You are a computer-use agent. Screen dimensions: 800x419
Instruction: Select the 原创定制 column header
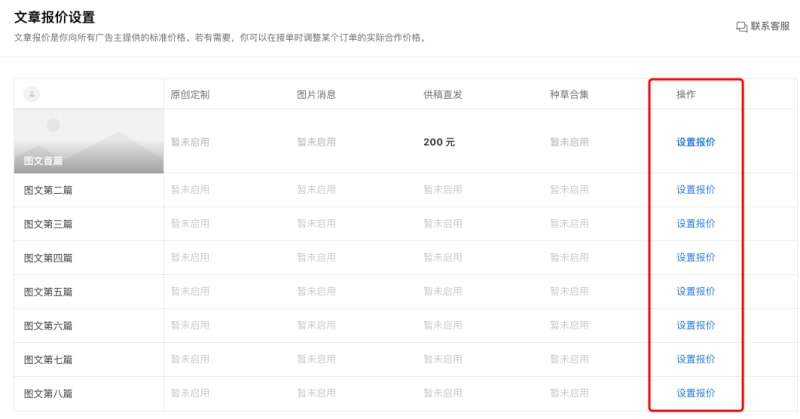point(190,94)
